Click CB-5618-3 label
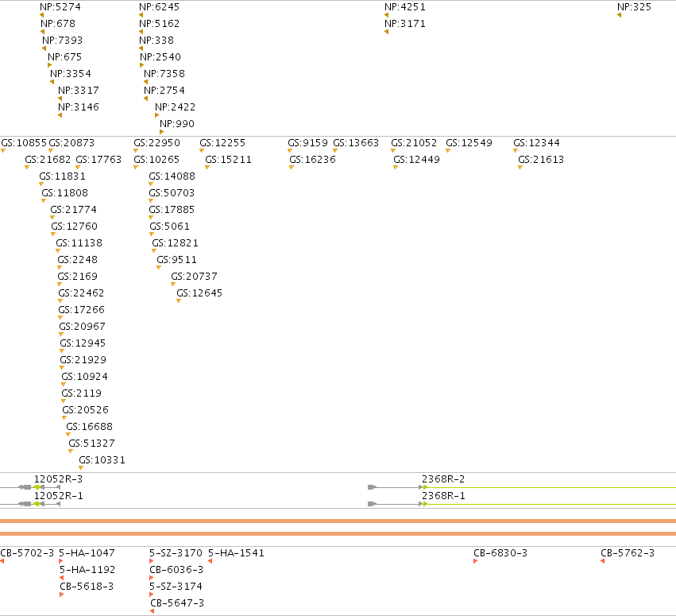Screen dimensions: 676x616 click(87, 587)
